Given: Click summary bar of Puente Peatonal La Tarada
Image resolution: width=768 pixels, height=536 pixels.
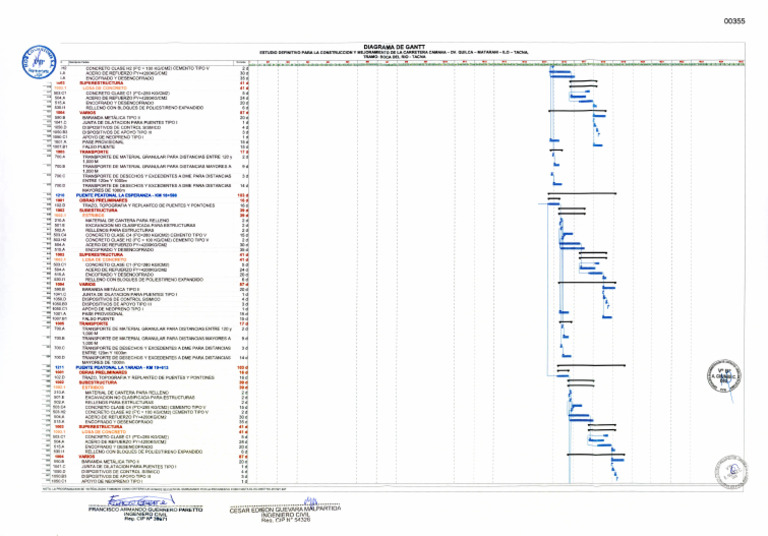Looking at the screenshot, I should tap(591, 365).
